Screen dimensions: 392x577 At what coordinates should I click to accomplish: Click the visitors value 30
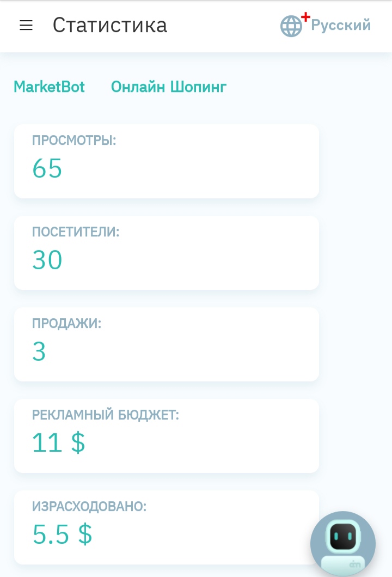pyautogui.click(x=47, y=260)
